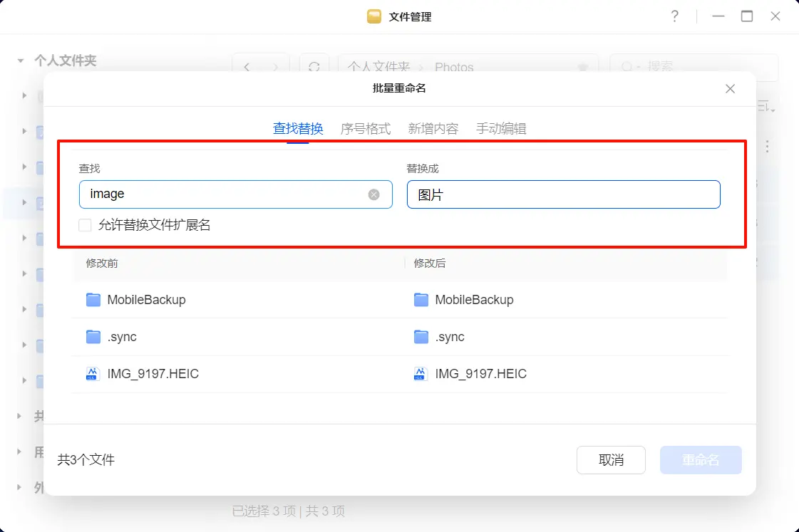
Task: Click MobileBackup folder icon in 修改后 column
Action: 421,300
